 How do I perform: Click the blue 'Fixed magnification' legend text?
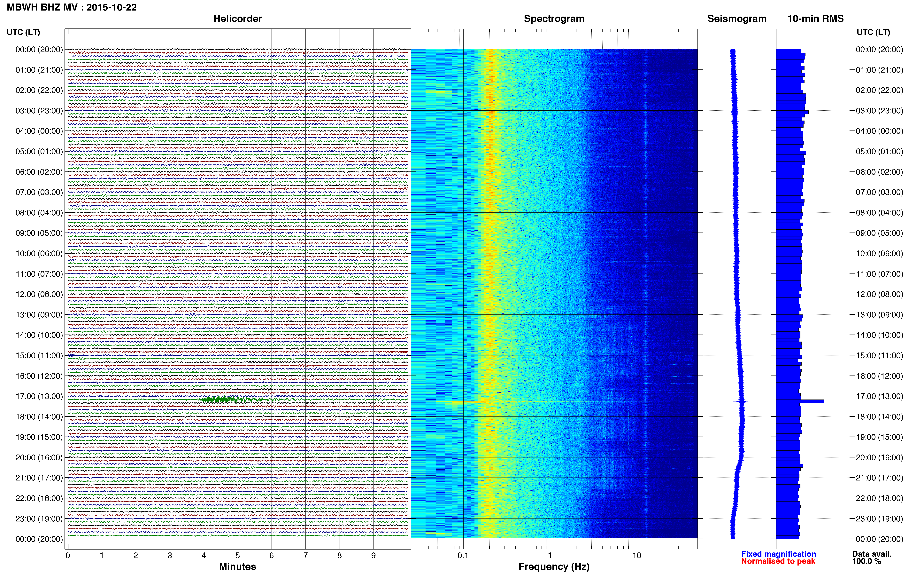[778, 554]
